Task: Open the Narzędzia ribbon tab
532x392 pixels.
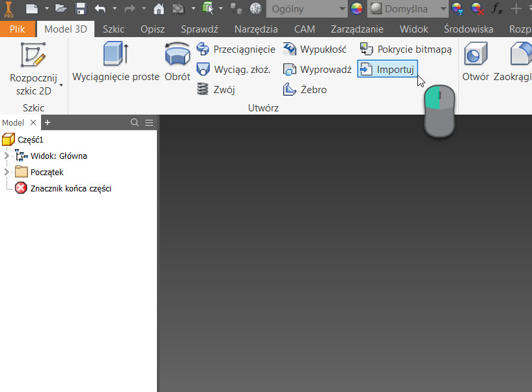Action: [256, 29]
